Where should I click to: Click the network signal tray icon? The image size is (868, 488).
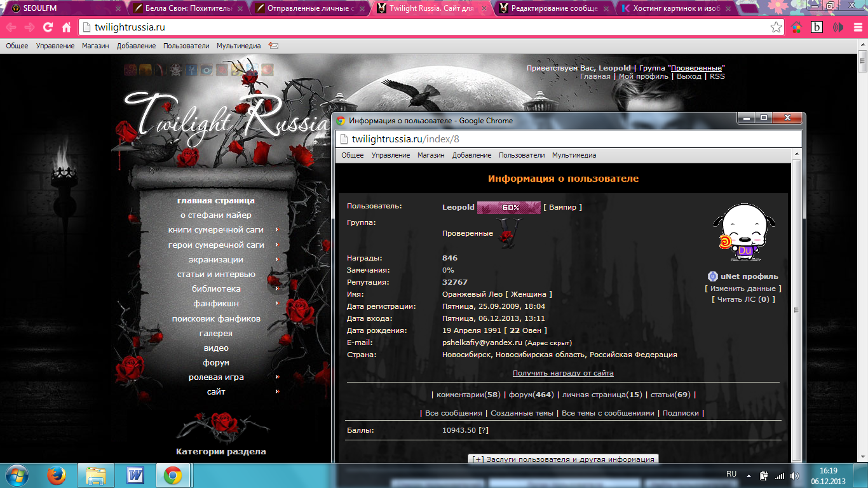point(780,475)
